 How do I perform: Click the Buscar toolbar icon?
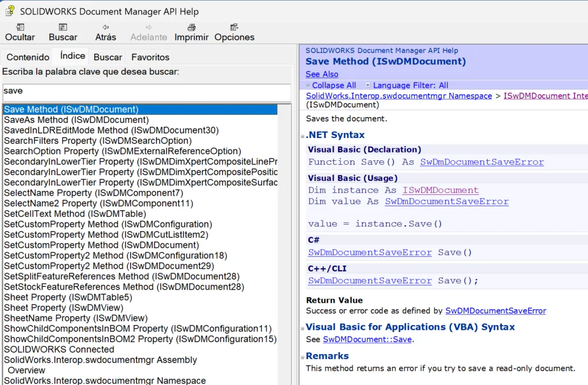click(63, 28)
